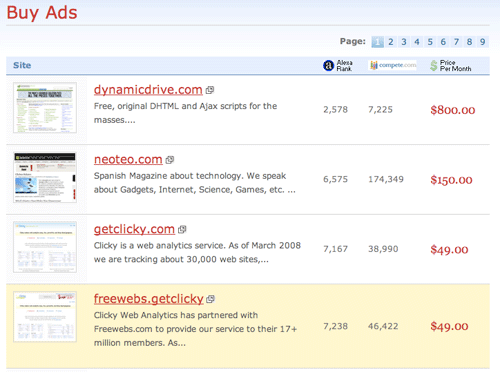Click the Buy Ads page heading
The image size is (500, 372).
click(x=42, y=13)
